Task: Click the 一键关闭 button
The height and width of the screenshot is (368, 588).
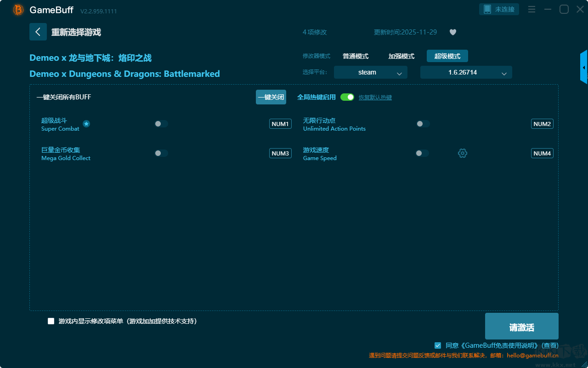Action: (x=271, y=97)
